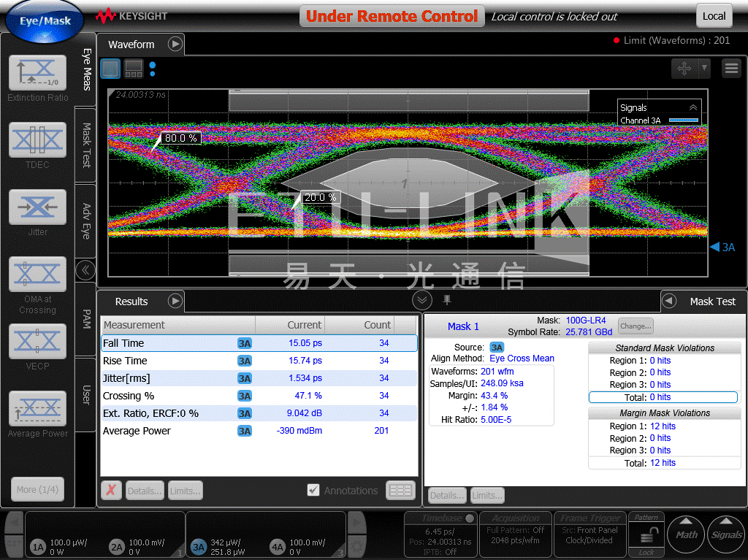Open the results table layout icon
Image resolution: width=748 pixels, height=560 pixels.
(x=400, y=490)
